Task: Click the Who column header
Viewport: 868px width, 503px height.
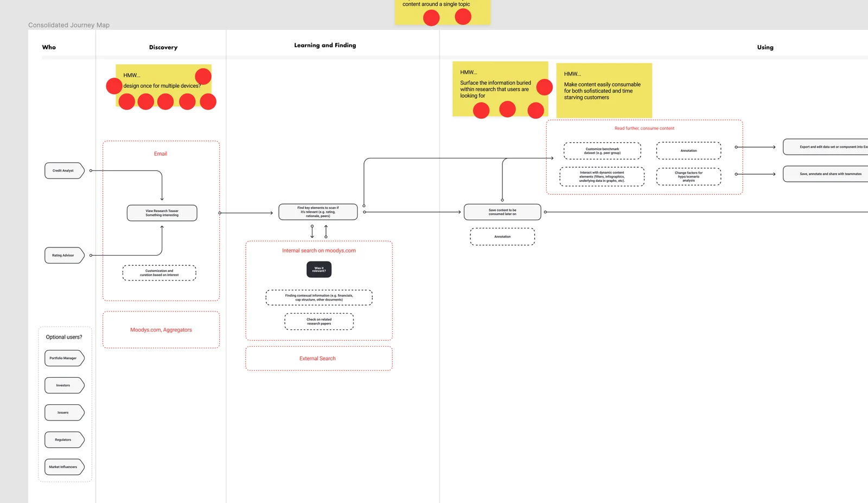Action: 49,47
